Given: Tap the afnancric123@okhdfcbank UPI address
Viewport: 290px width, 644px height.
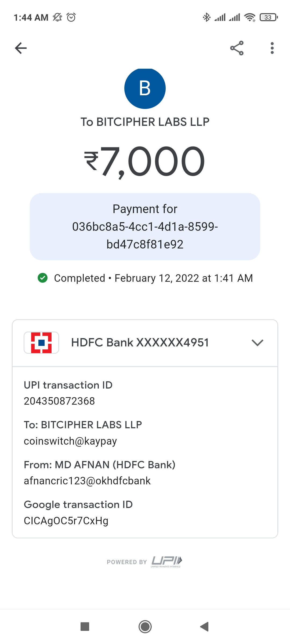Looking at the screenshot, I should (87, 481).
